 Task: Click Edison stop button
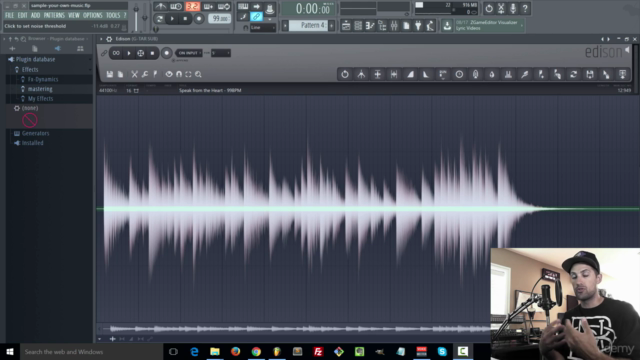tap(152, 53)
